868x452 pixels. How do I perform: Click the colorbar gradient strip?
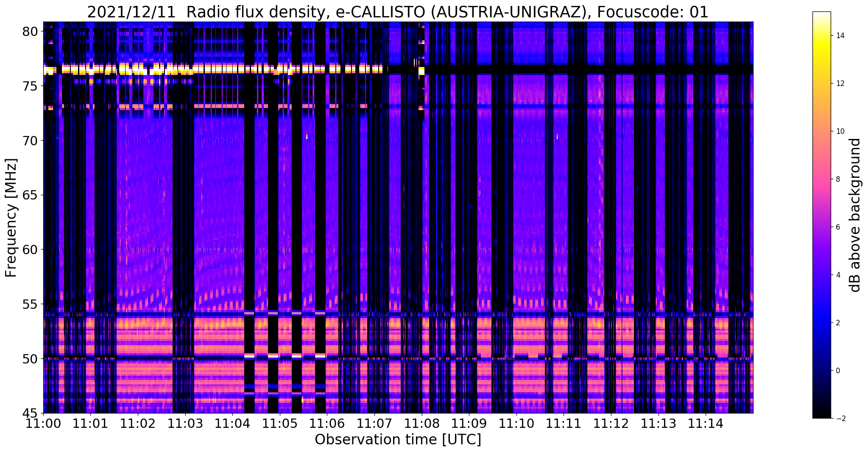(x=821, y=215)
